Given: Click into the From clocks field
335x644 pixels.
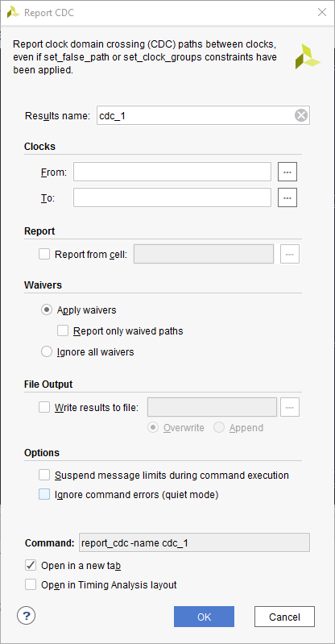Looking at the screenshot, I should pyautogui.click(x=172, y=172).
